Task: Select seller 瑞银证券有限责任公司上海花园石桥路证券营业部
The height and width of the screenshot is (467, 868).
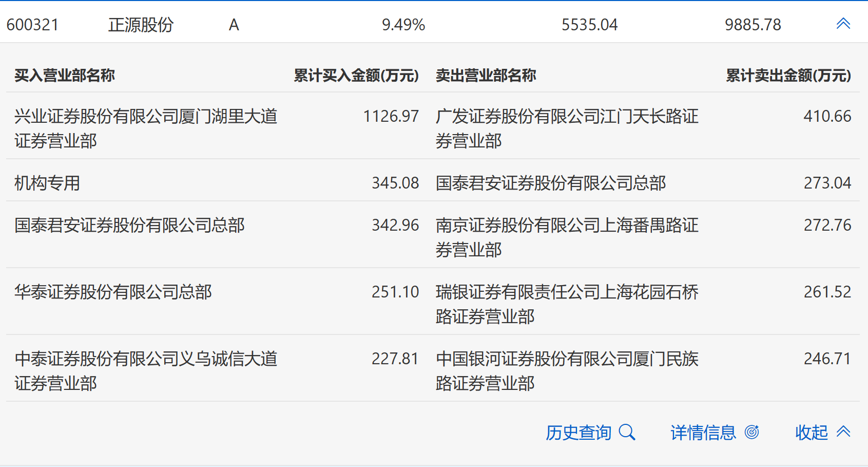Action: coord(567,304)
